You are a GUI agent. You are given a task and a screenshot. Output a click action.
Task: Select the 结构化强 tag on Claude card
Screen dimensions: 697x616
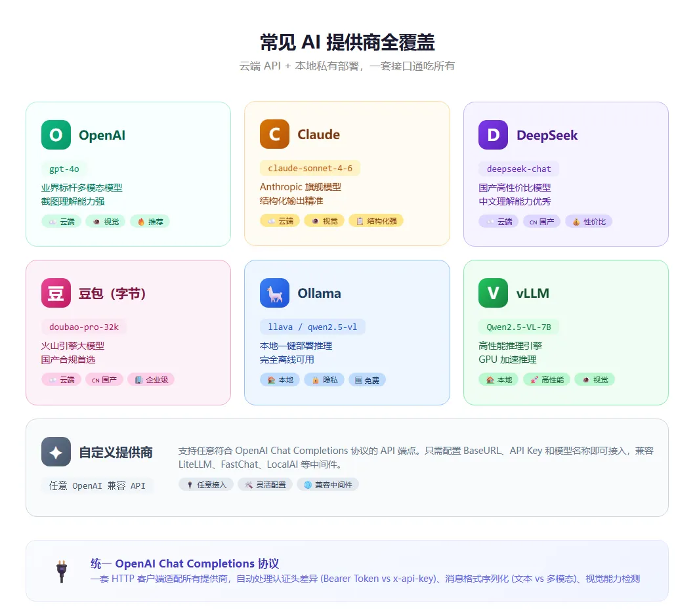(376, 220)
